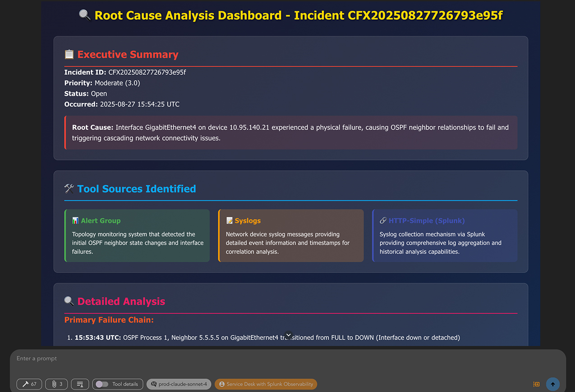The height and width of the screenshot is (392, 575).
Task: Click the magnifier icon in dashboard title
Action: coord(85,15)
